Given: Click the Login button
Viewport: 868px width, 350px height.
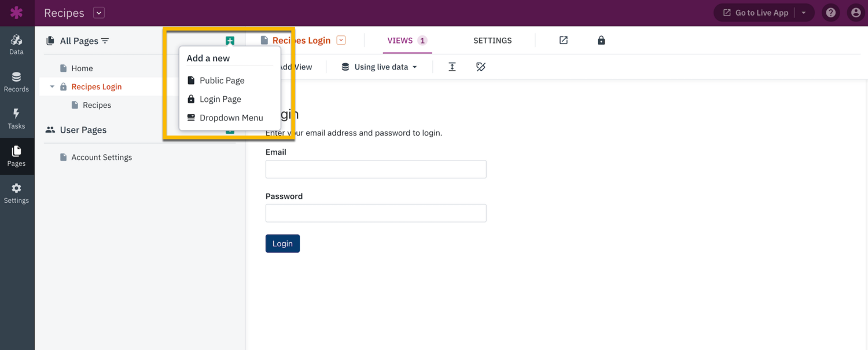Looking at the screenshot, I should pyautogui.click(x=282, y=243).
